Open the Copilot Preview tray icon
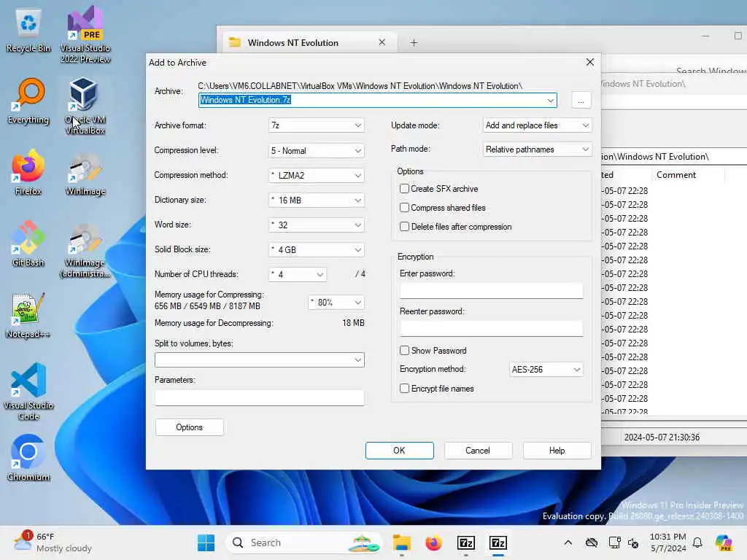Viewport: 747px width, 560px height. pyautogui.click(x=724, y=542)
